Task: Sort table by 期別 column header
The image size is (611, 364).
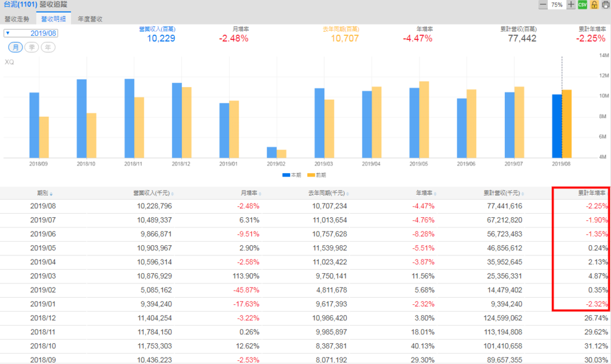Action: coord(45,193)
